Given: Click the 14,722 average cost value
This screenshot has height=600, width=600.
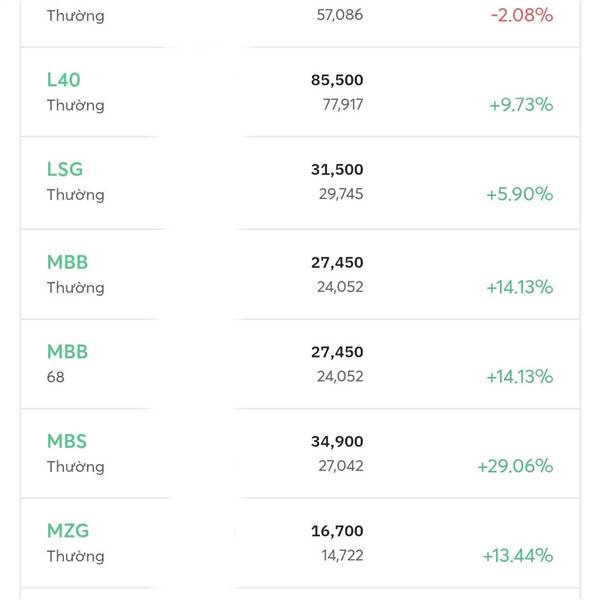Looking at the screenshot, I should 341,556.
